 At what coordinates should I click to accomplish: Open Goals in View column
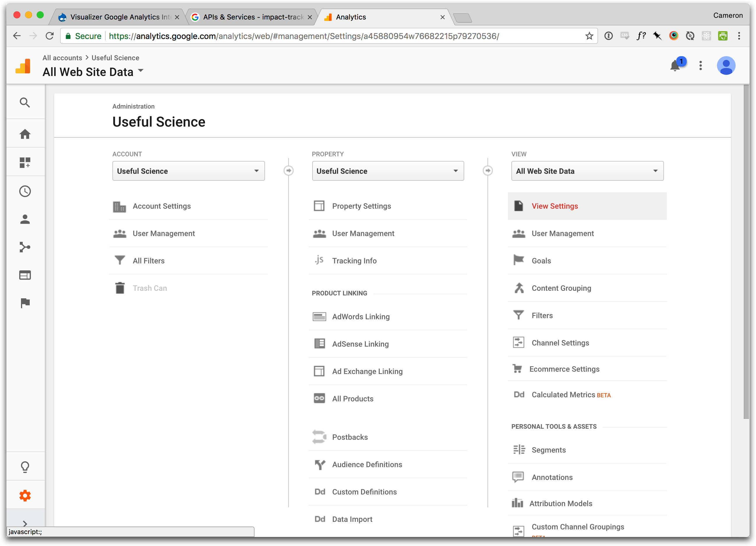pyautogui.click(x=541, y=261)
